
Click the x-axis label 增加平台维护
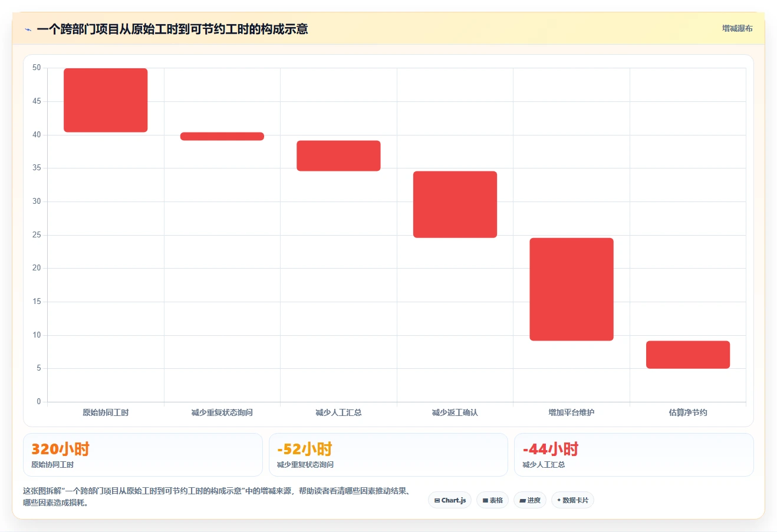click(571, 412)
